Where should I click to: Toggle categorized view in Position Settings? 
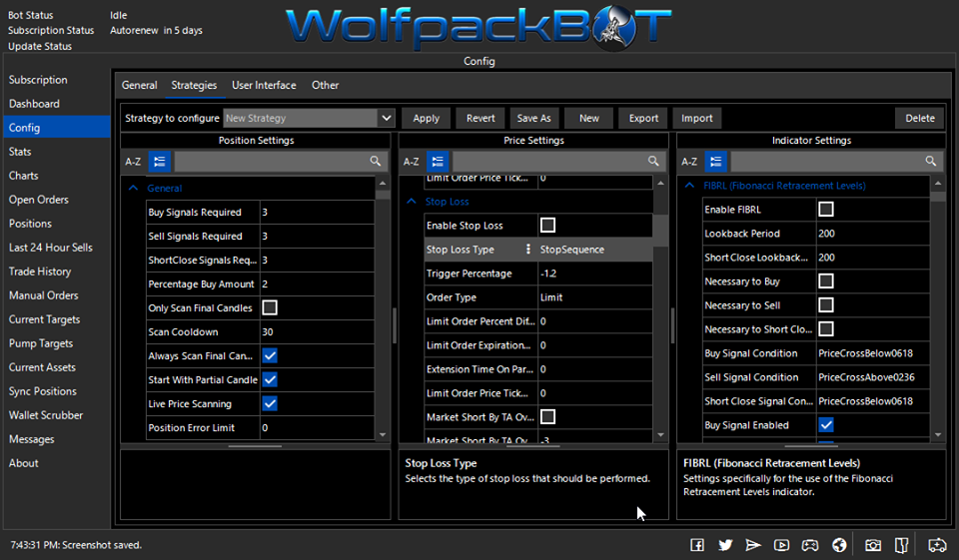click(x=160, y=162)
